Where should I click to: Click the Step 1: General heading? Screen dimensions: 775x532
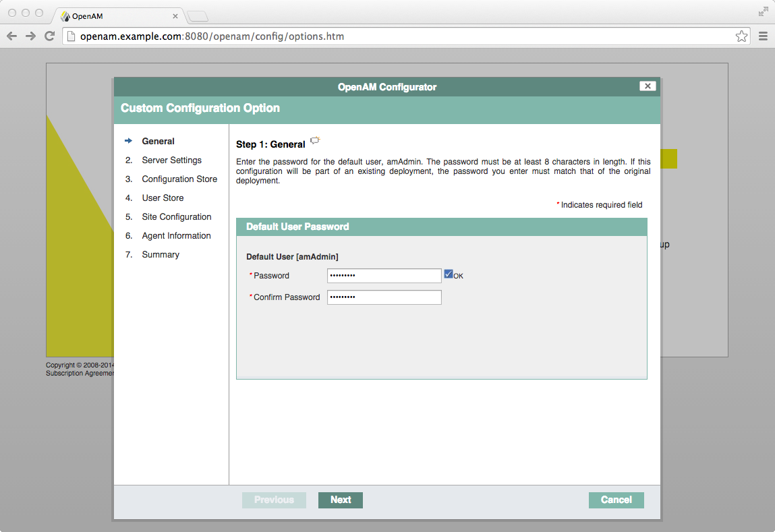(x=270, y=144)
